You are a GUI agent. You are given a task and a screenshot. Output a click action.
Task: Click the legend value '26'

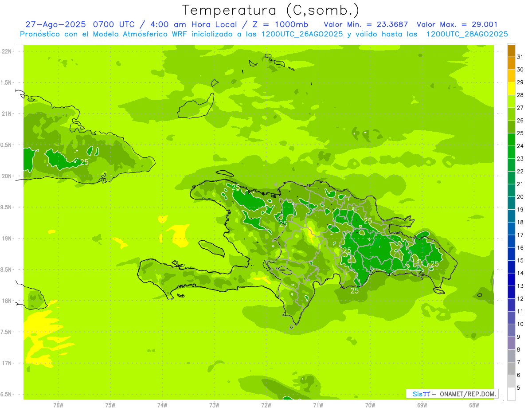(x=520, y=120)
